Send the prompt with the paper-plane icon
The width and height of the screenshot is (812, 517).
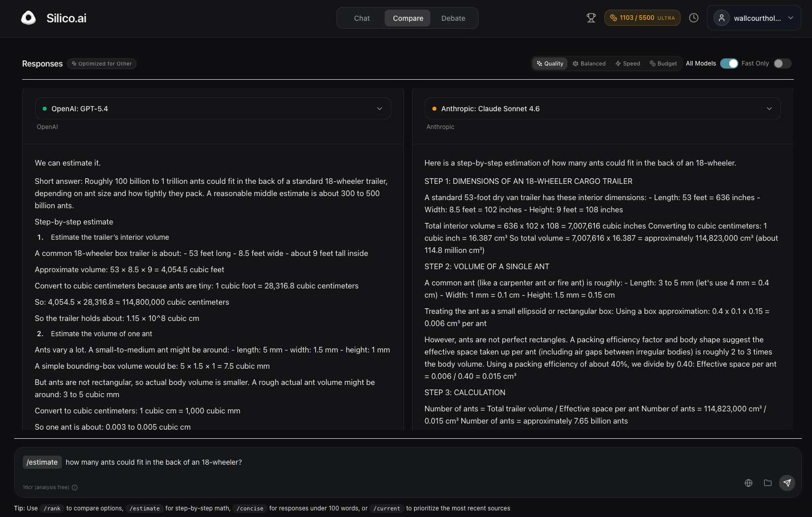pyautogui.click(x=787, y=483)
